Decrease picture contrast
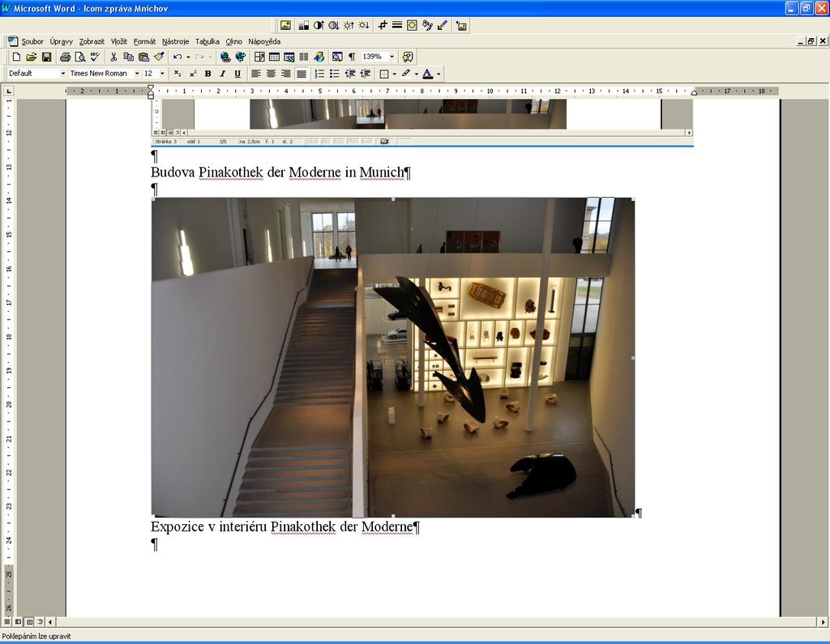This screenshot has width=830, height=644. [333, 25]
